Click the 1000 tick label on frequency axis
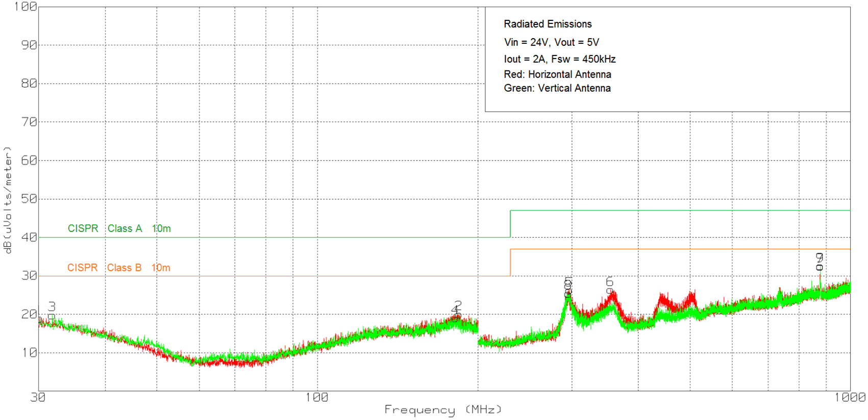868x420 pixels. [850, 398]
